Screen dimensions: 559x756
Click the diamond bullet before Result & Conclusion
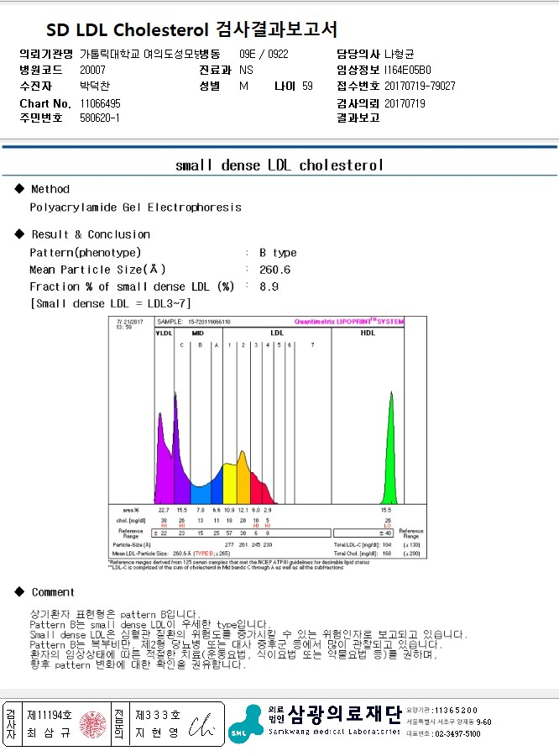(x=19, y=234)
